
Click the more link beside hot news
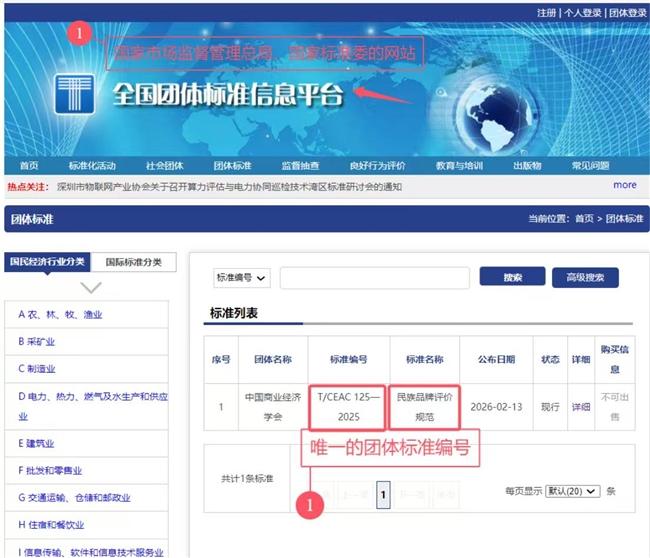coord(625,185)
